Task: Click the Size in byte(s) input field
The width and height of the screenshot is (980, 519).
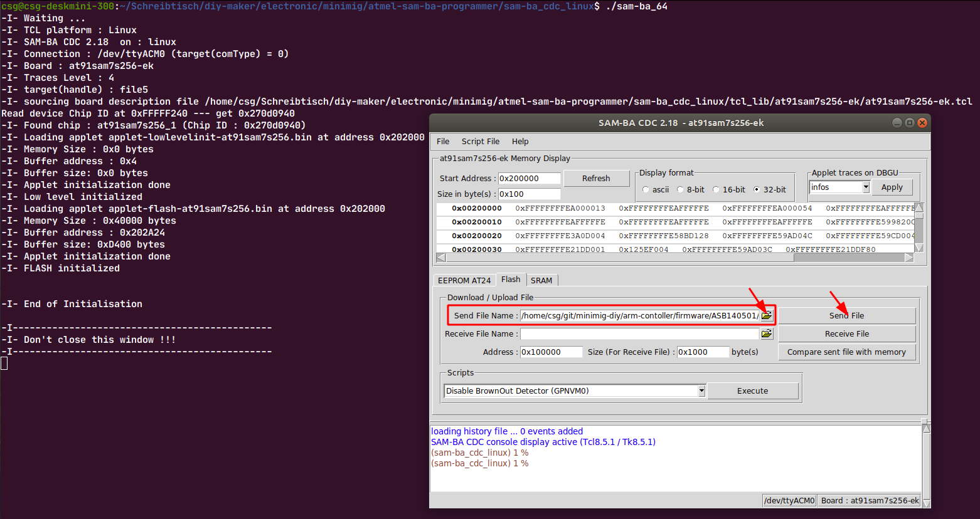Action: tap(529, 194)
